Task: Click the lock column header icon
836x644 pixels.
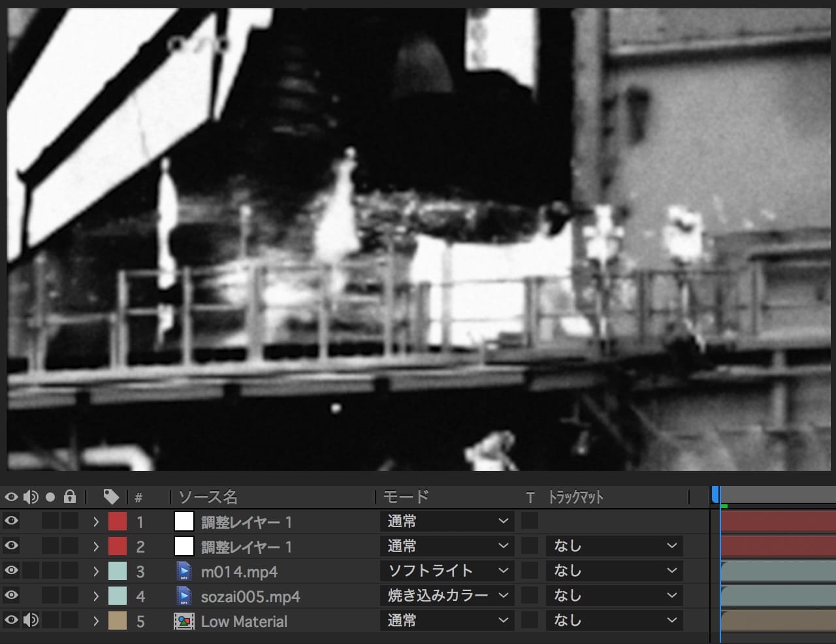Action: 69,498
